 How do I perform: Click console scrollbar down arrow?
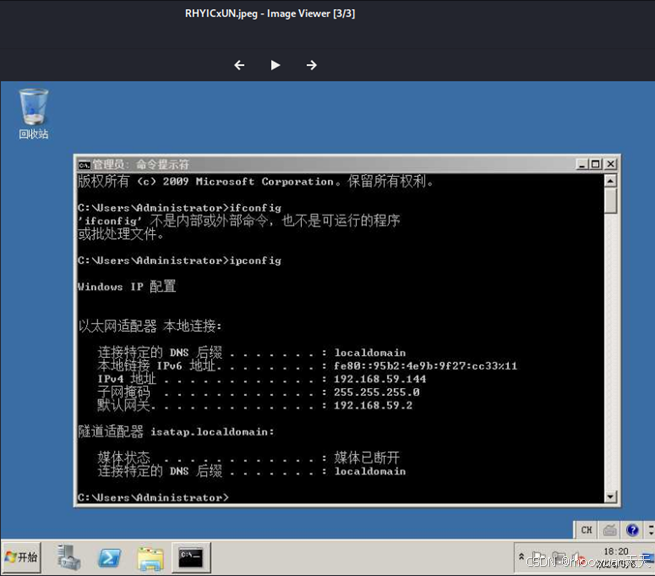[x=610, y=497]
